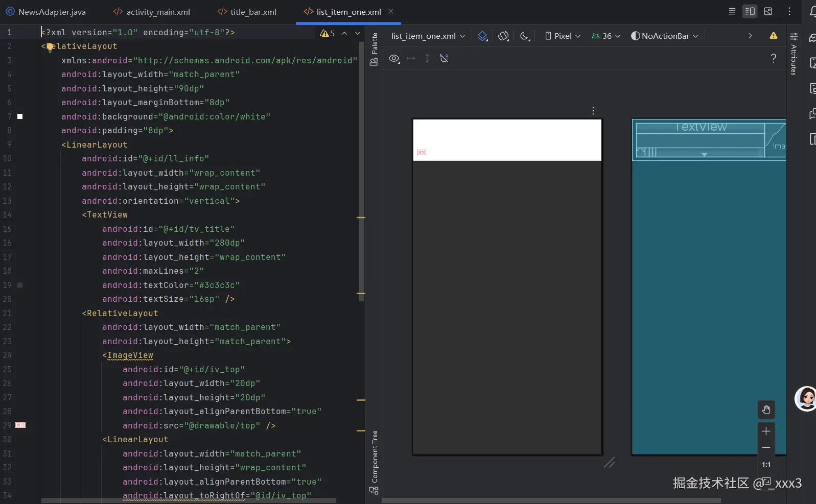Toggle autoconnect magnet in the design toolbar
The height and width of the screenshot is (504, 816).
pyautogui.click(x=444, y=59)
